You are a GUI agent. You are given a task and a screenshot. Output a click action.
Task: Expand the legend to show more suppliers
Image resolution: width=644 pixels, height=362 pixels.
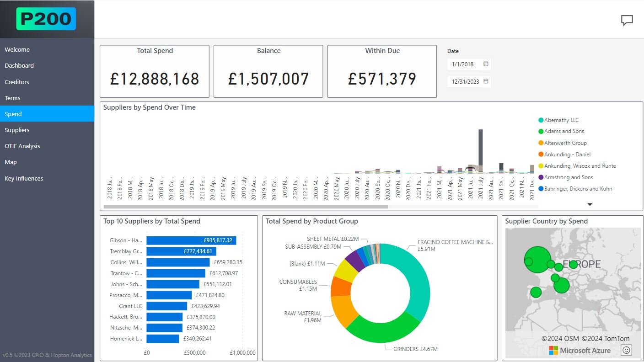[590, 204]
